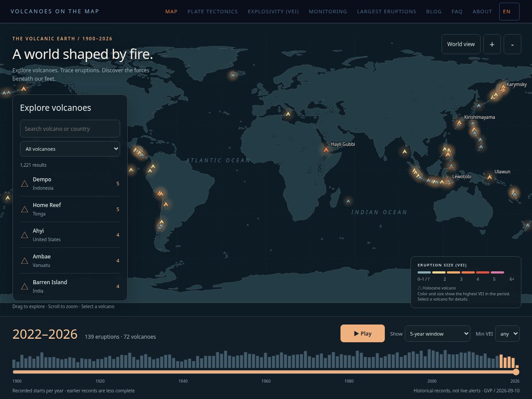This screenshot has height=399, width=532.
Task: Open the FAQ page
Action: click(457, 12)
